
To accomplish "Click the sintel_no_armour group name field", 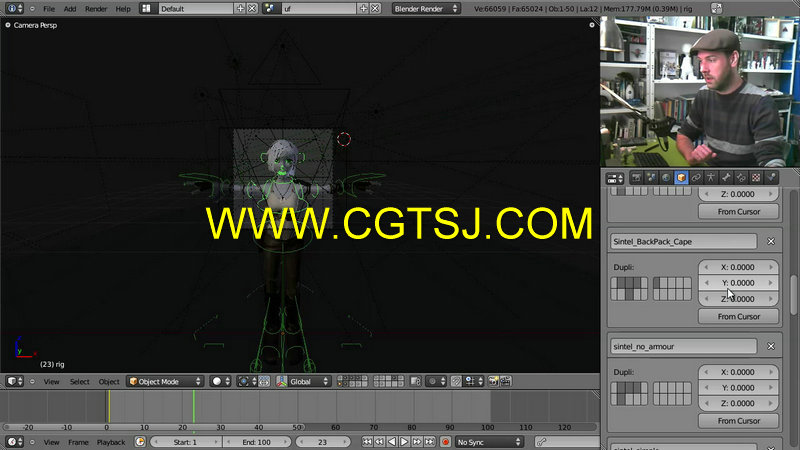I will 683,346.
